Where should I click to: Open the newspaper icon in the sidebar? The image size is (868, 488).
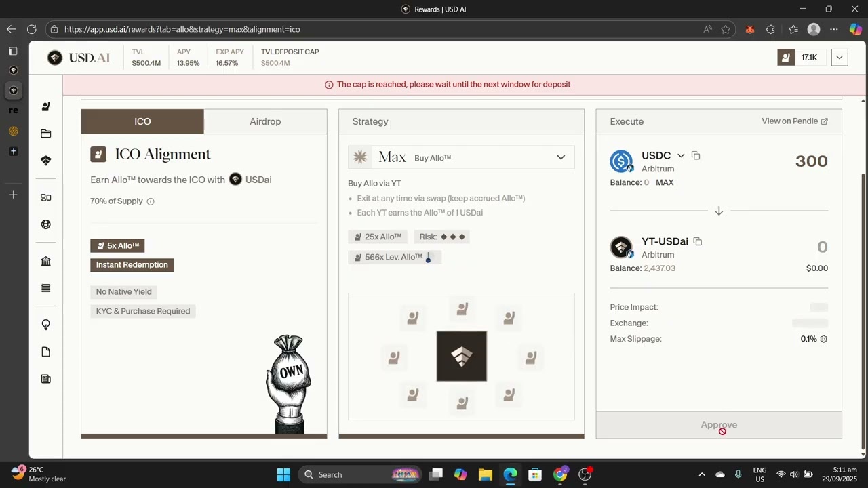[x=46, y=379]
